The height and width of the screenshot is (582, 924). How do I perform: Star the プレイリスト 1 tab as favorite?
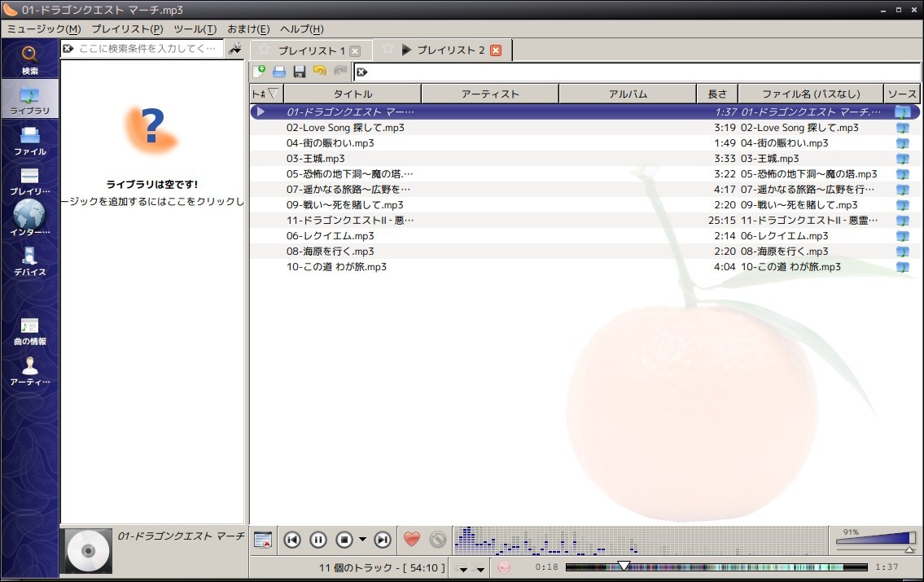[265, 50]
